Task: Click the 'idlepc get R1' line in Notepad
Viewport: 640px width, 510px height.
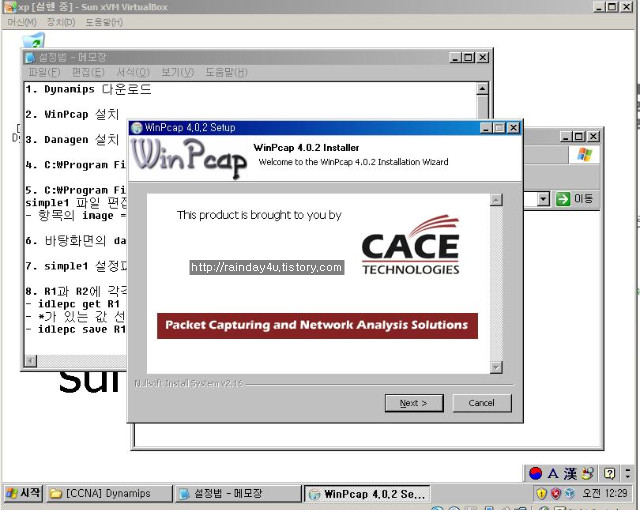Action: pyautogui.click(x=73, y=304)
